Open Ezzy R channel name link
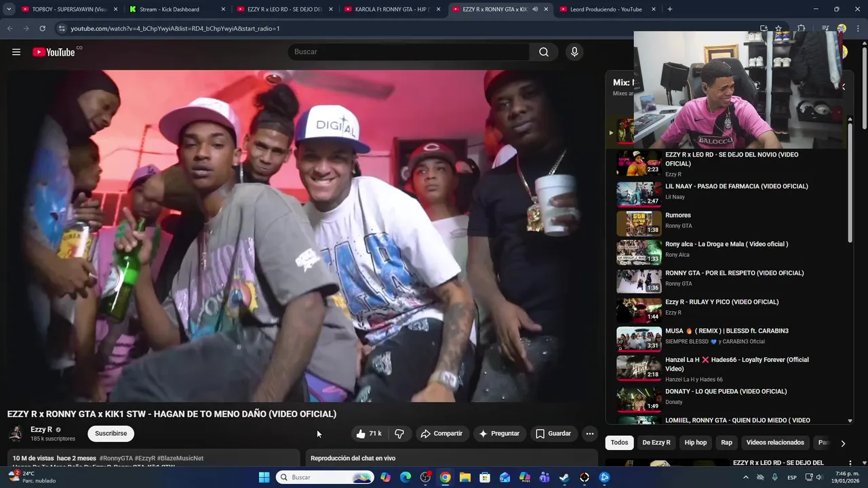This screenshot has height=488, width=868. [41, 430]
